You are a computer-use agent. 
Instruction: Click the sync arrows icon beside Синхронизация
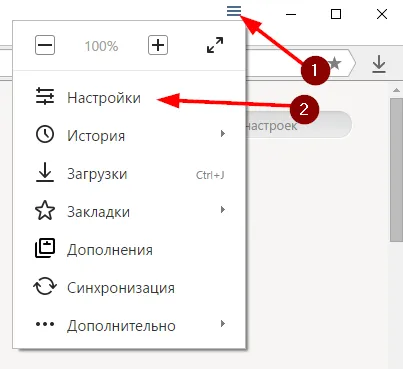45,286
